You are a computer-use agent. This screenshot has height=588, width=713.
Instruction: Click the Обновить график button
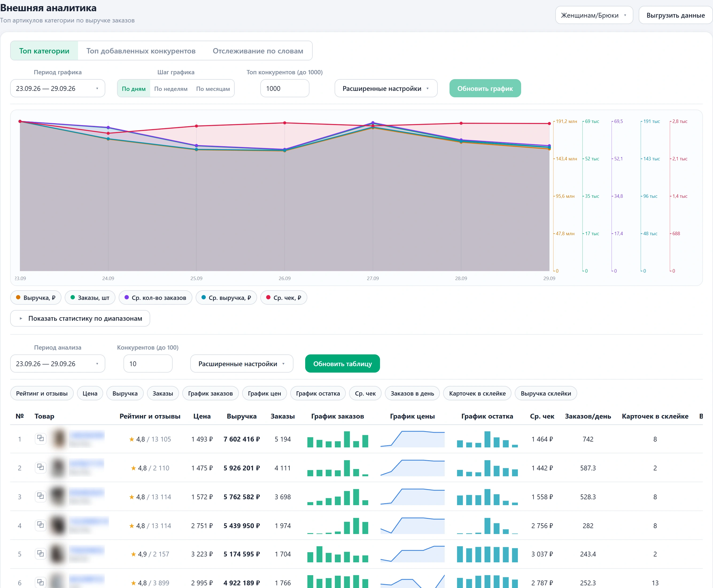point(485,88)
